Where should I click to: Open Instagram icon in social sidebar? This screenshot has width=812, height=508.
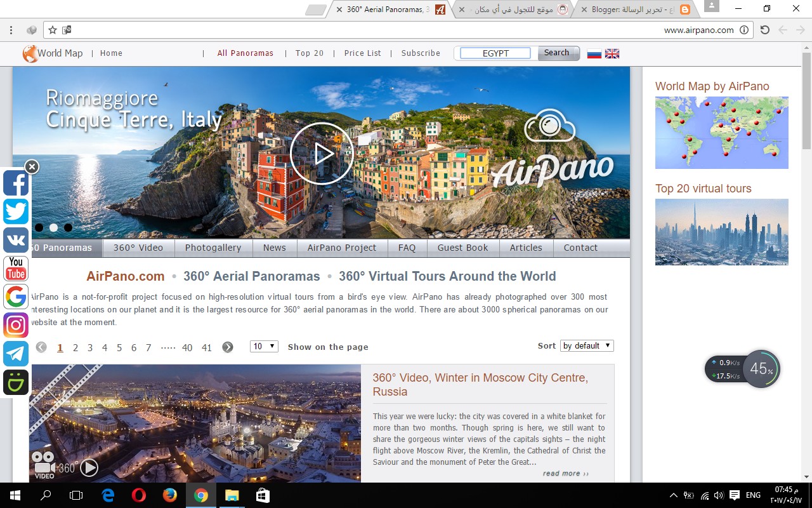click(16, 325)
